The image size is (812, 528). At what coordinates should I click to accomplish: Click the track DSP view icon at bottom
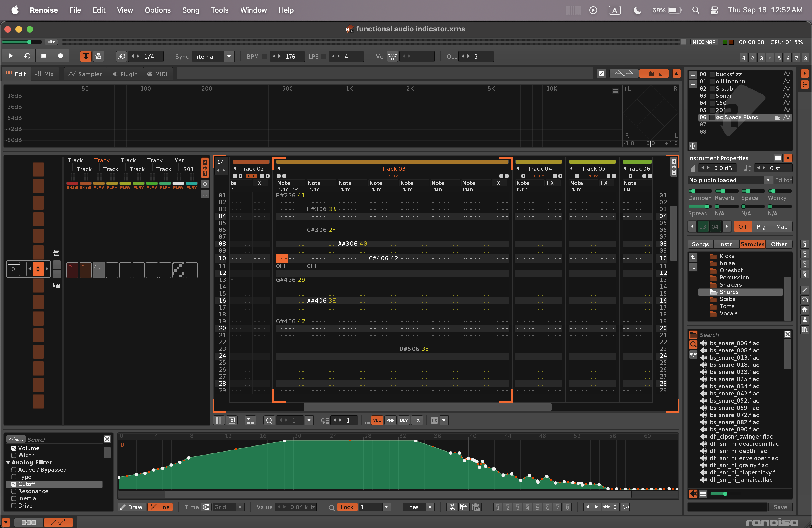pyautogui.click(x=29, y=522)
